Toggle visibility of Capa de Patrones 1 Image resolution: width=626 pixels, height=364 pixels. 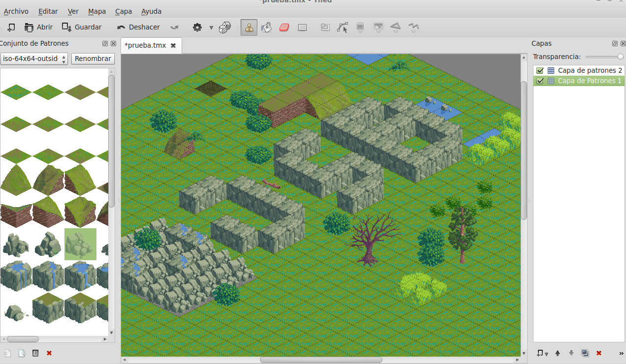click(x=540, y=81)
